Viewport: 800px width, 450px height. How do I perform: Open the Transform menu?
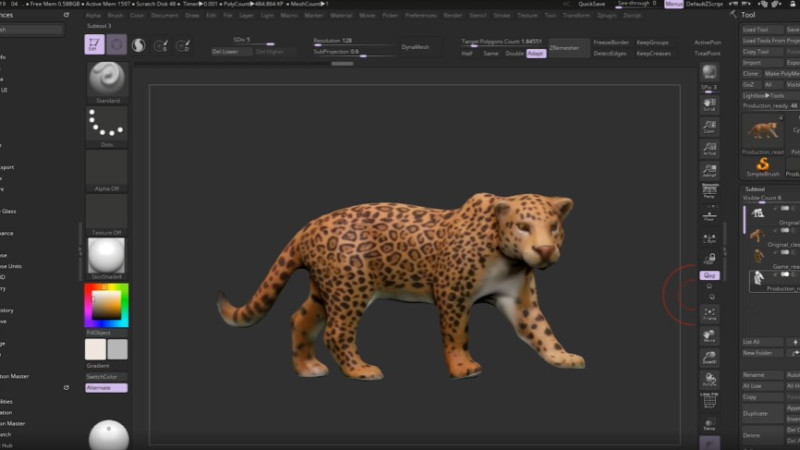click(x=576, y=15)
